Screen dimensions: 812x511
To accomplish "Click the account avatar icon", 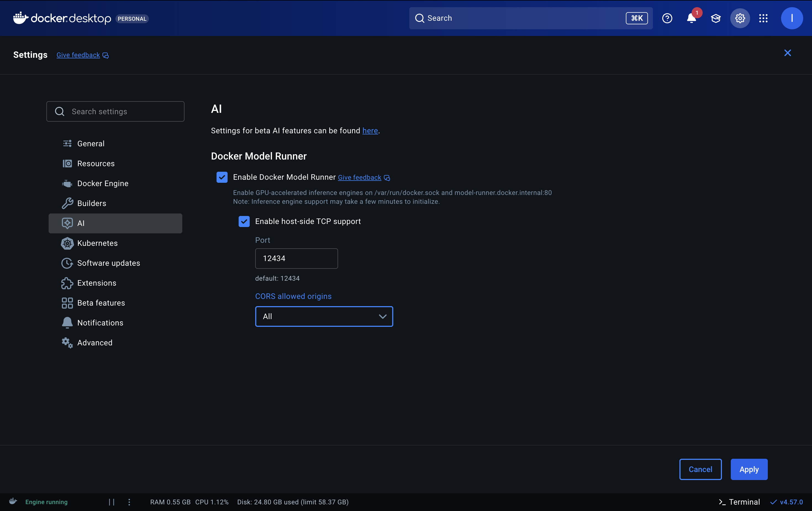I will pyautogui.click(x=792, y=18).
